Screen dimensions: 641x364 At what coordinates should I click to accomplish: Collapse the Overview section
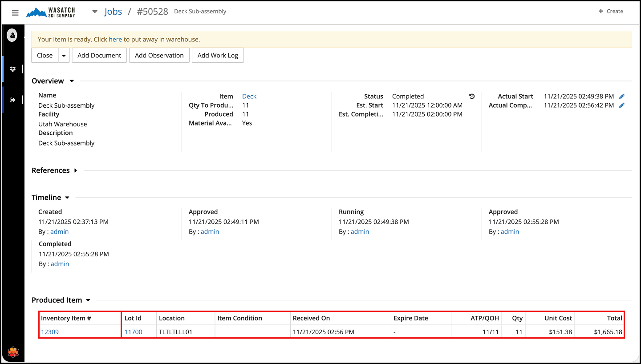pyautogui.click(x=71, y=81)
